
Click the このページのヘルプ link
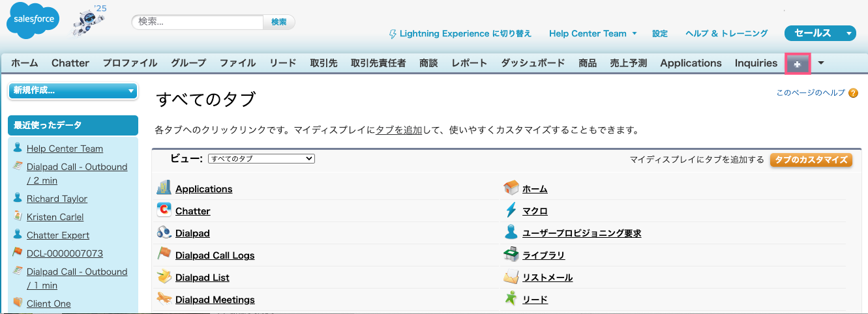pos(811,93)
